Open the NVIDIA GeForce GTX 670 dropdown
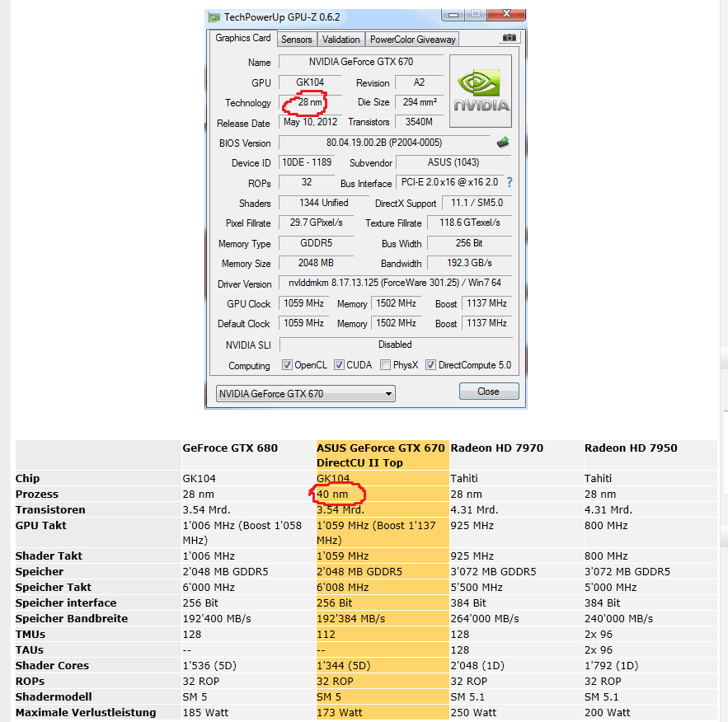Screen dimensions: 728x722 305,394
